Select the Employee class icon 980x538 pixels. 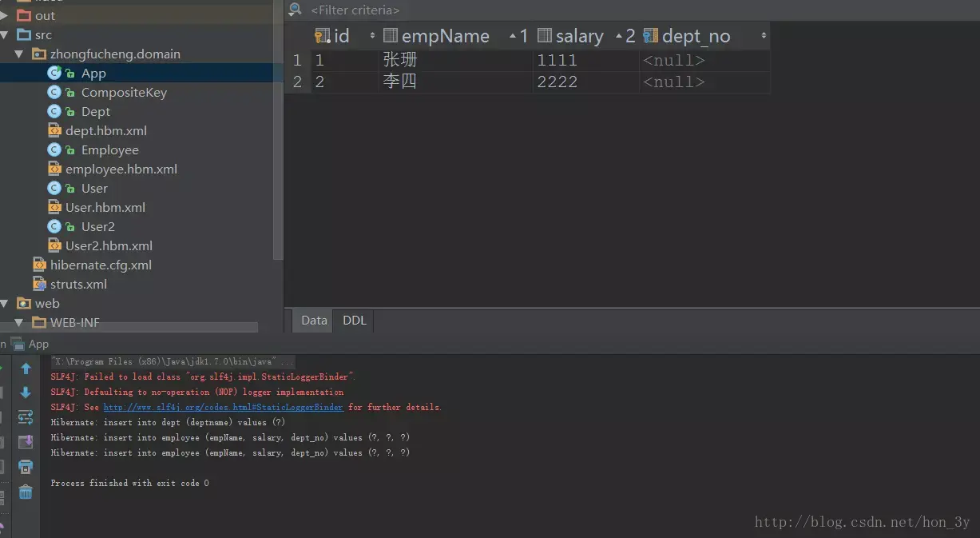(x=54, y=149)
